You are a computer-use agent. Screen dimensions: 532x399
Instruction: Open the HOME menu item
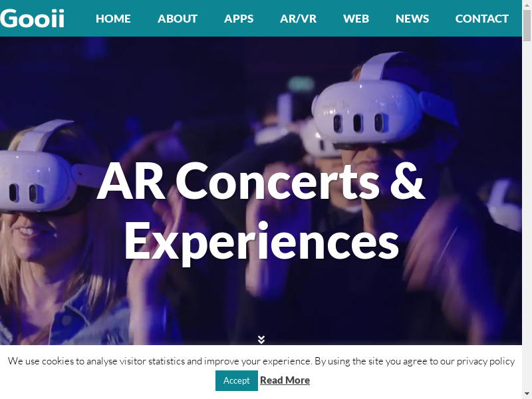[113, 19]
